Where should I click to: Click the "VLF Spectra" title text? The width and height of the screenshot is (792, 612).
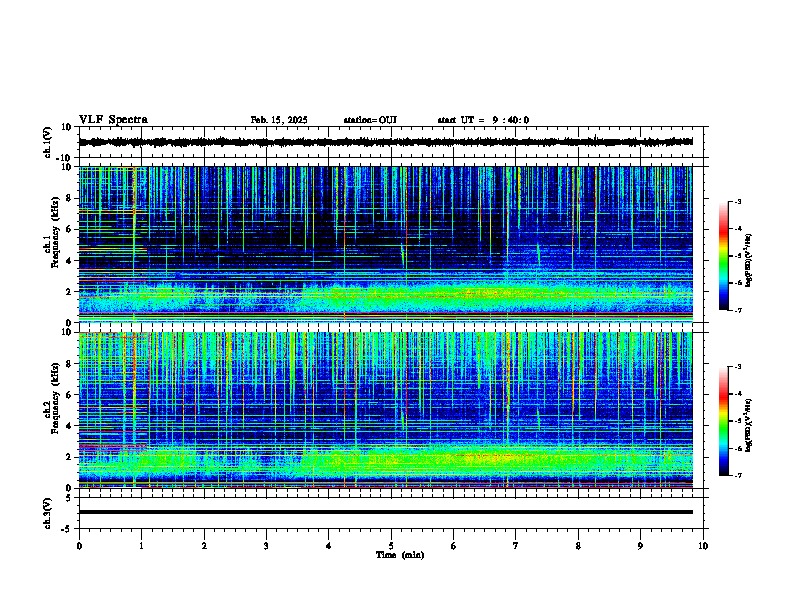coord(113,120)
